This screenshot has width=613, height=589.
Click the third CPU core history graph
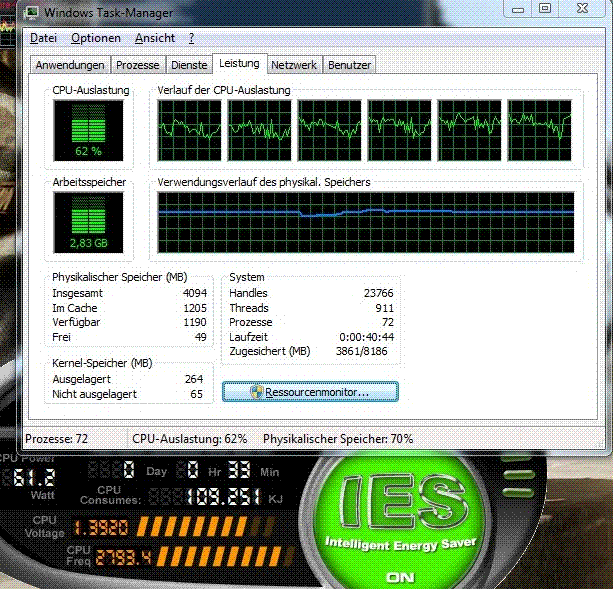pyautogui.click(x=330, y=130)
